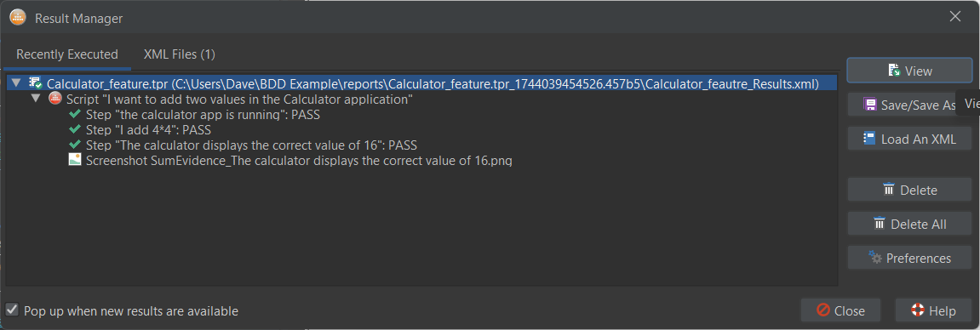Click the Save/Save As button

click(909, 105)
